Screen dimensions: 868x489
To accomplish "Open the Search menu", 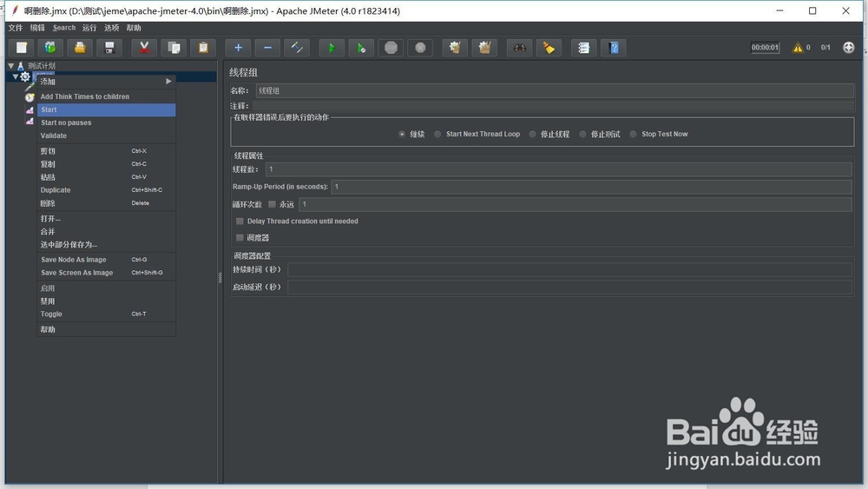I will (x=64, y=28).
